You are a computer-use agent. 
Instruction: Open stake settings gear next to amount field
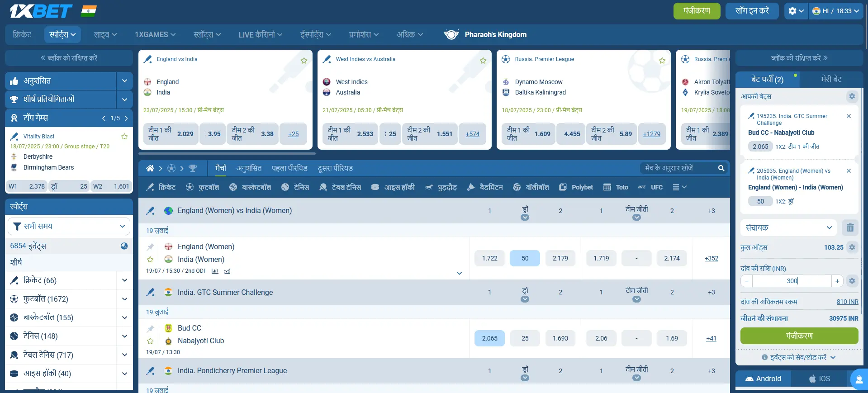point(852,281)
